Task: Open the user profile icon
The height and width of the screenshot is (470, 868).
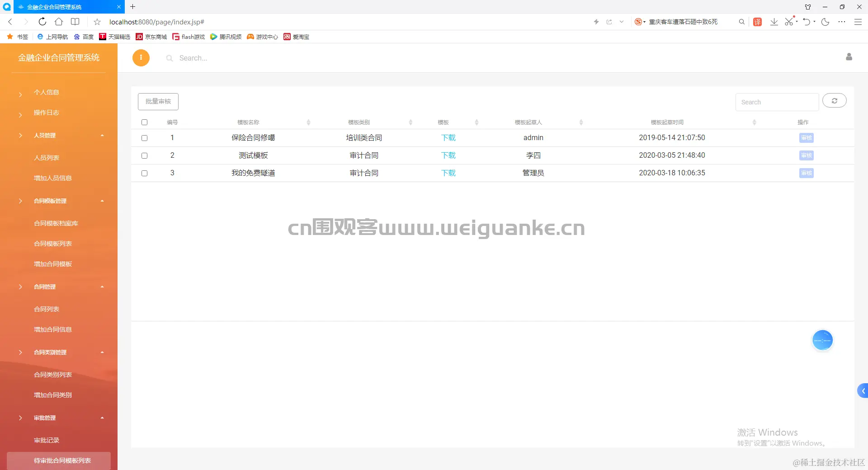Action: pos(849,56)
